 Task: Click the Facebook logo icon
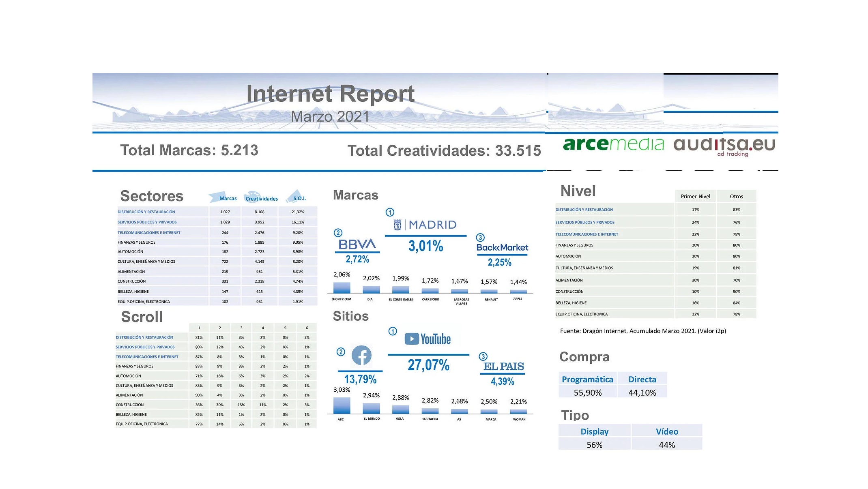tap(361, 356)
